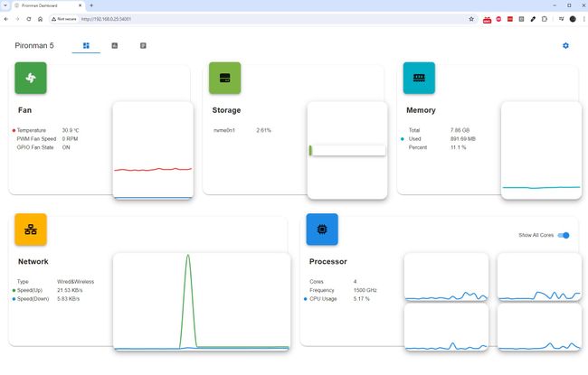588x375 pixels.
Task: Click the teal Memory icon
Action: pyautogui.click(x=419, y=78)
